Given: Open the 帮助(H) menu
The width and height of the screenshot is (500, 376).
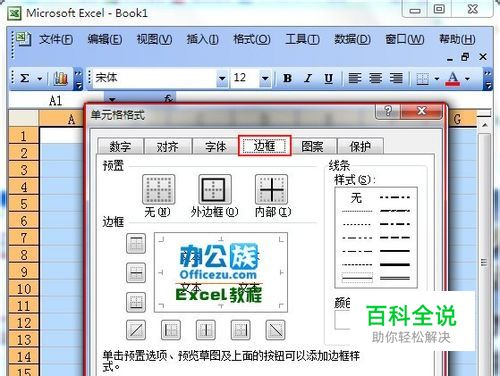Looking at the screenshot, I should [x=457, y=39].
